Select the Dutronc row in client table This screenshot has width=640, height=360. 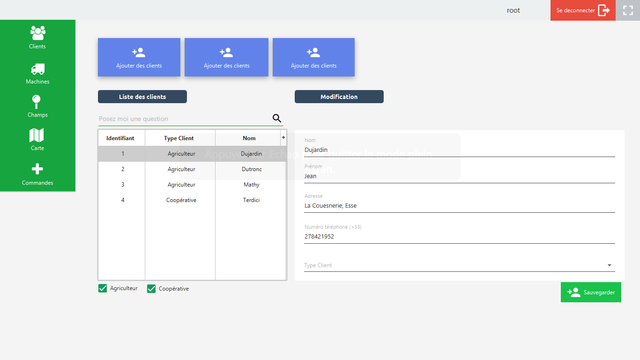(x=192, y=169)
